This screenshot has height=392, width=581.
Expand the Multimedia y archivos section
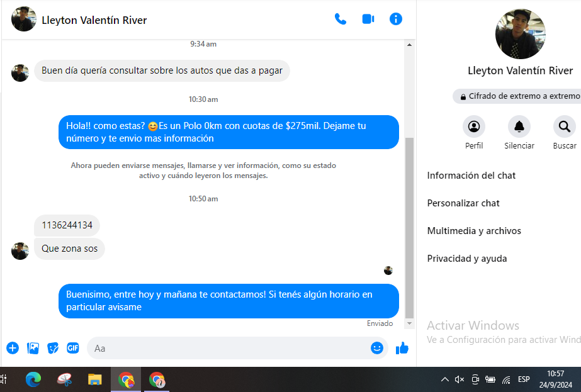(x=474, y=231)
